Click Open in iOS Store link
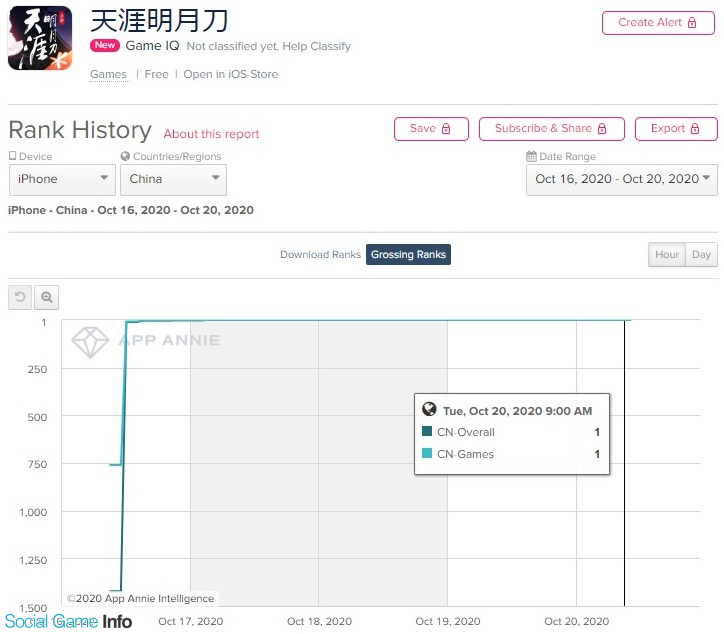Viewport: 724px width, 634px height. pyautogui.click(x=231, y=74)
